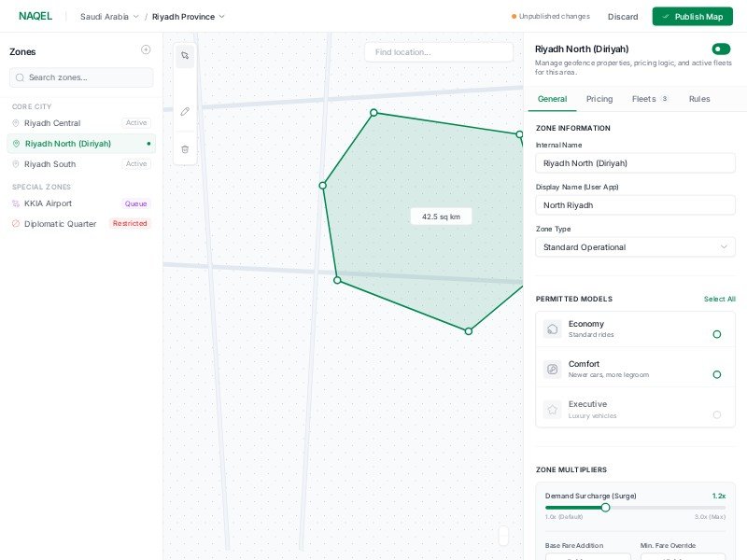Select the pointer tool in map toolbar

(x=185, y=56)
